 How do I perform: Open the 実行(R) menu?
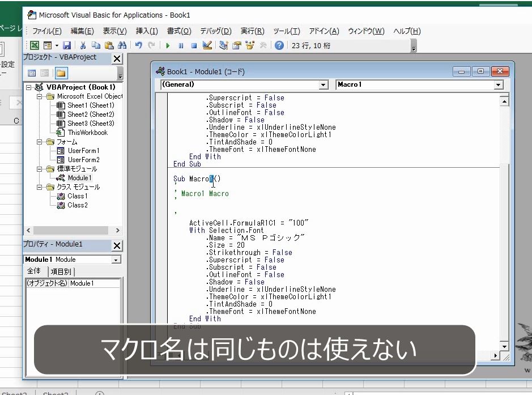(253, 31)
